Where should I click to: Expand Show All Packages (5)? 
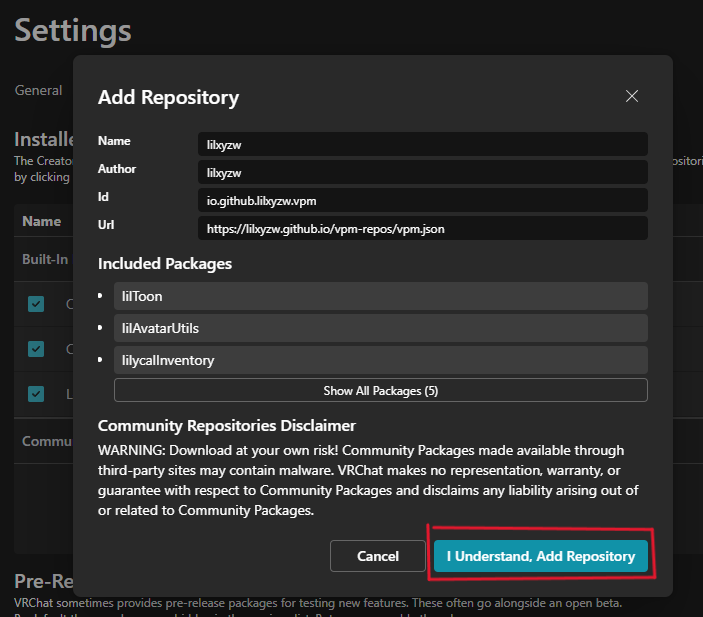pyautogui.click(x=380, y=390)
